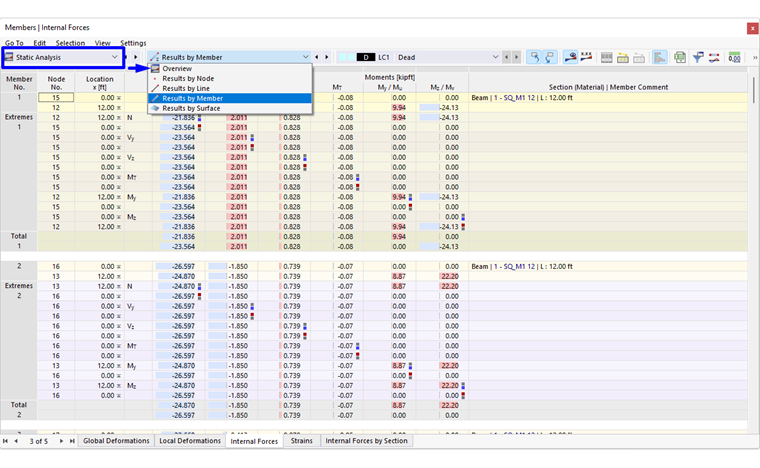Viewport: 760px width, 468px height.
Task: Click the light cyan color swatch
Action: [346, 57]
